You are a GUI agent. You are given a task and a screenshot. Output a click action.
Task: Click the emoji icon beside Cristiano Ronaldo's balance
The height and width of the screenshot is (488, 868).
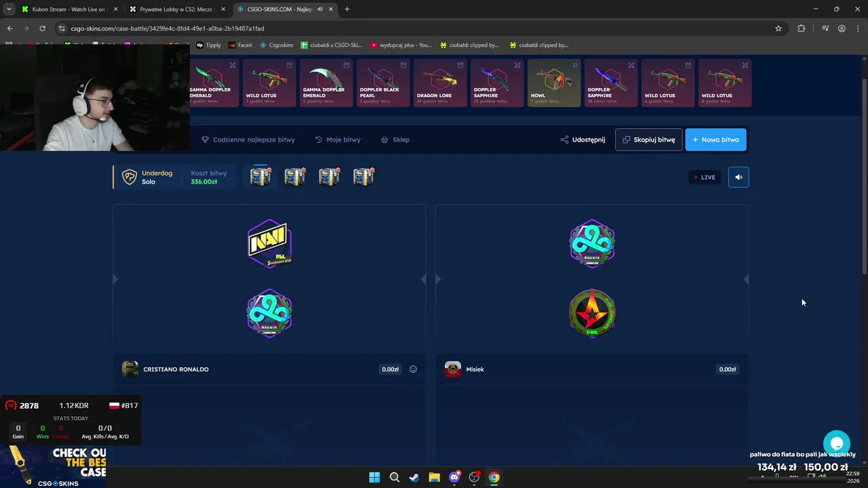click(x=413, y=369)
